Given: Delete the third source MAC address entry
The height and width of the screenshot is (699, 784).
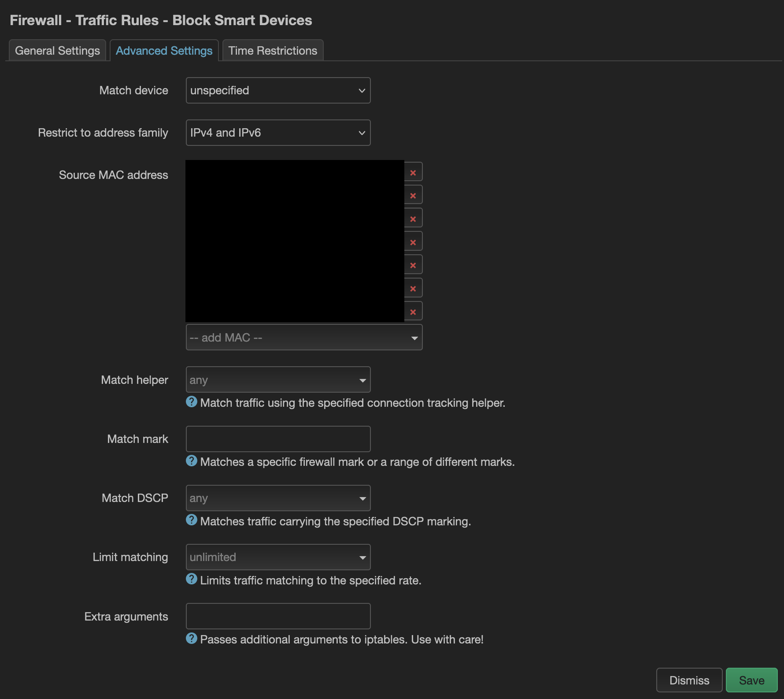Looking at the screenshot, I should 413,219.
